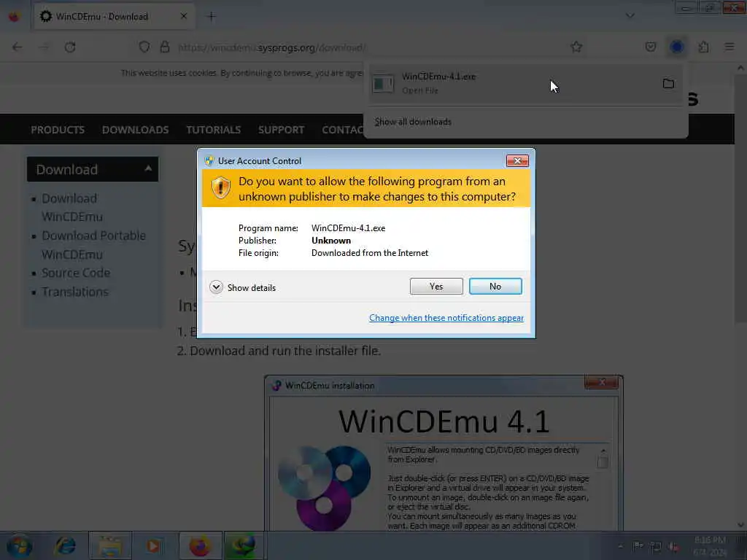
Task: Switch to Firefox taskbar icon
Action: 200,545
